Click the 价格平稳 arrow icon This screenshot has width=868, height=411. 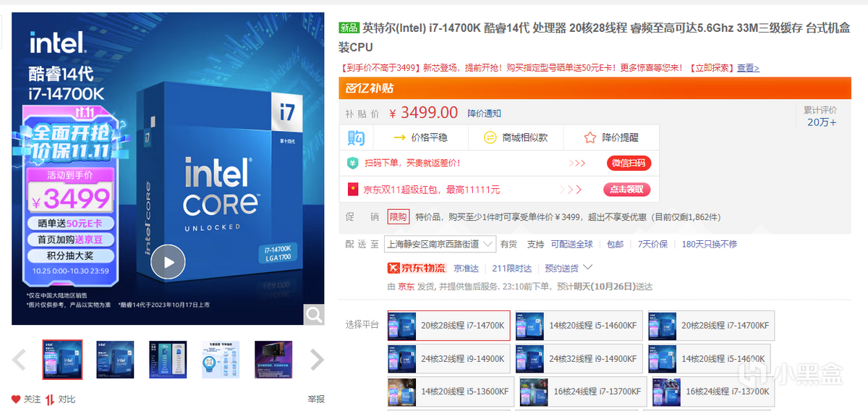(x=399, y=137)
